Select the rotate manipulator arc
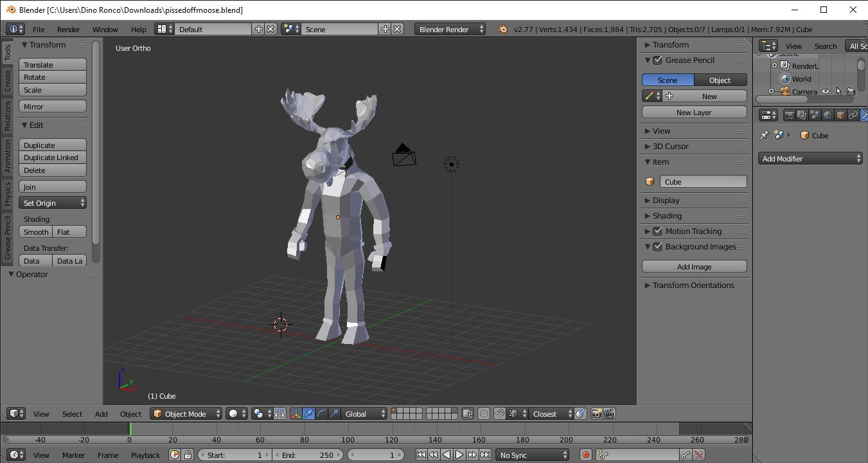The height and width of the screenshot is (463, 868). (x=321, y=413)
